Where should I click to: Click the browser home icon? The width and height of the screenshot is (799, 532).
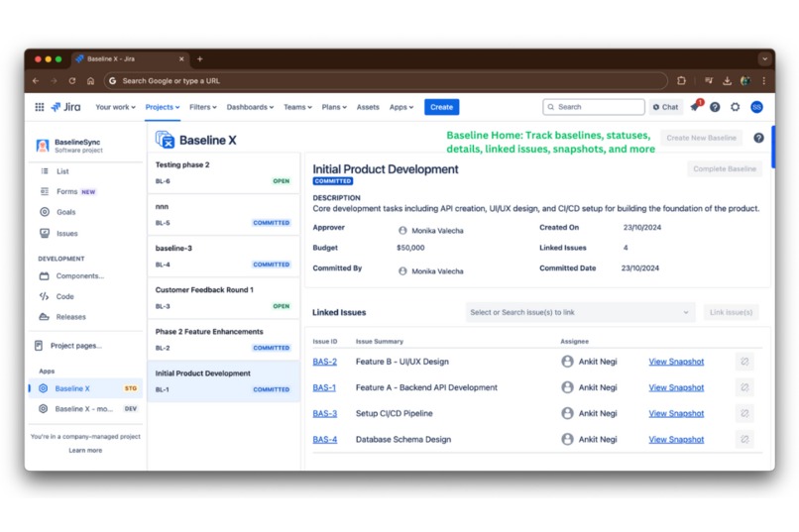pos(90,80)
